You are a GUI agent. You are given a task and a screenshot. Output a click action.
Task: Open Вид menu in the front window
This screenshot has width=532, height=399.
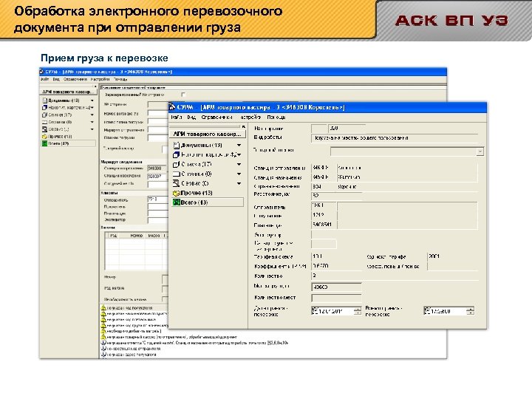[191, 117]
